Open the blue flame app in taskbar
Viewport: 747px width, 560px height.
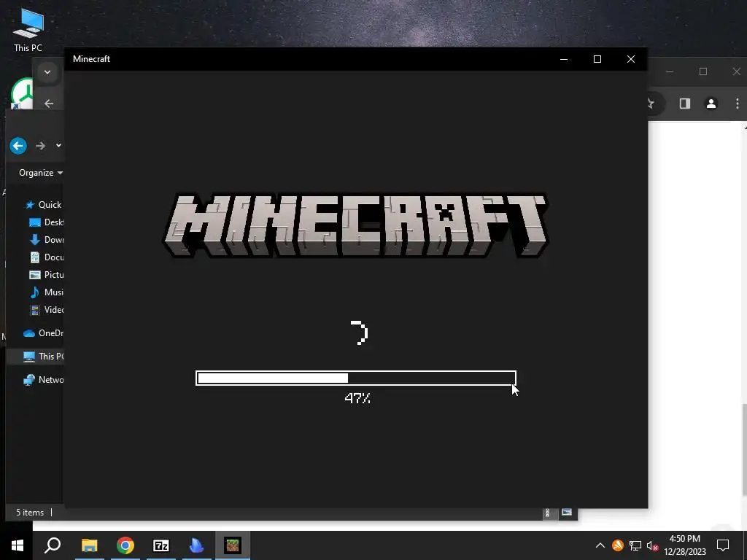(196, 545)
